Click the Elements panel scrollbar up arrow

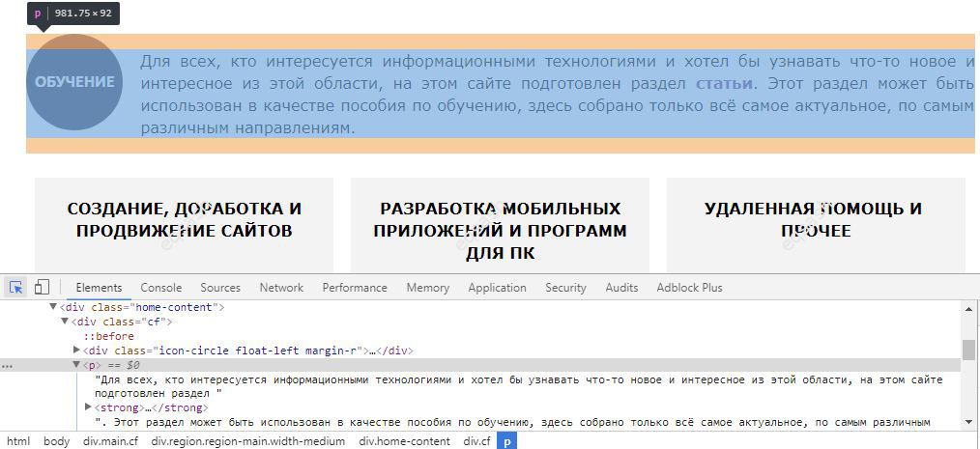(968, 308)
